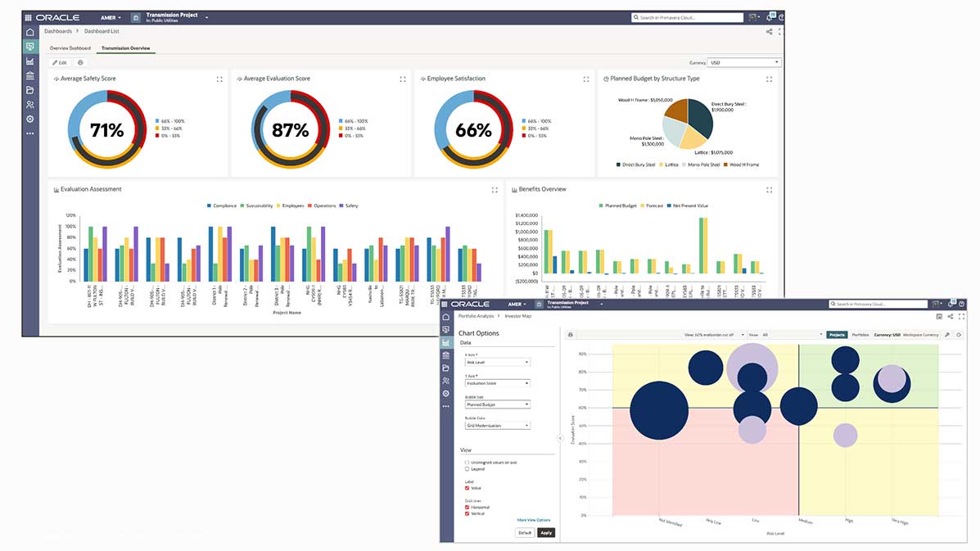The width and height of the screenshot is (980, 551).
Task: Enable the Legend checkbox in Chart Options
Action: coord(467,469)
